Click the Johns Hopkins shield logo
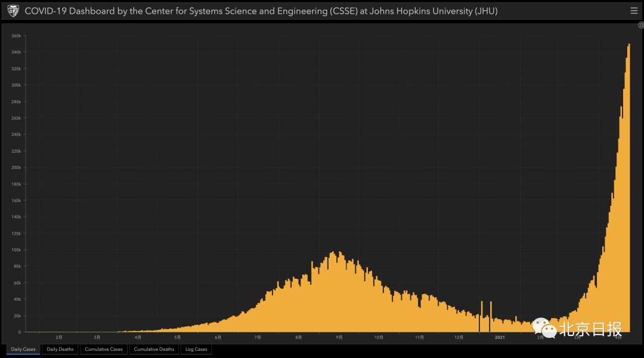 click(x=13, y=11)
